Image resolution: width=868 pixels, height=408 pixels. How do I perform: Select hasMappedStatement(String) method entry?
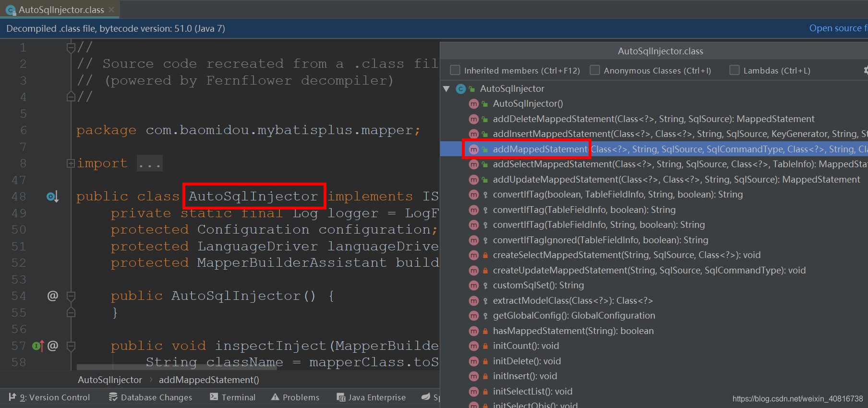click(573, 331)
